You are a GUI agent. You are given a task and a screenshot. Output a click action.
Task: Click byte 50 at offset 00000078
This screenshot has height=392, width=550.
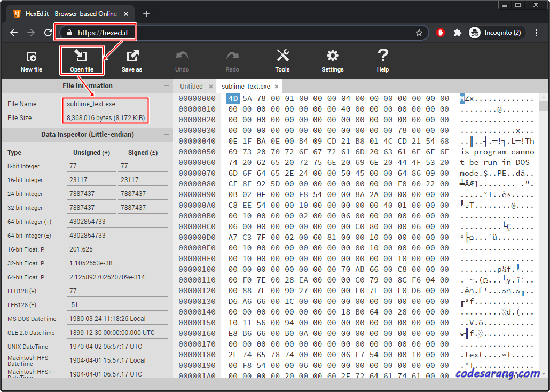click(x=346, y=174)
